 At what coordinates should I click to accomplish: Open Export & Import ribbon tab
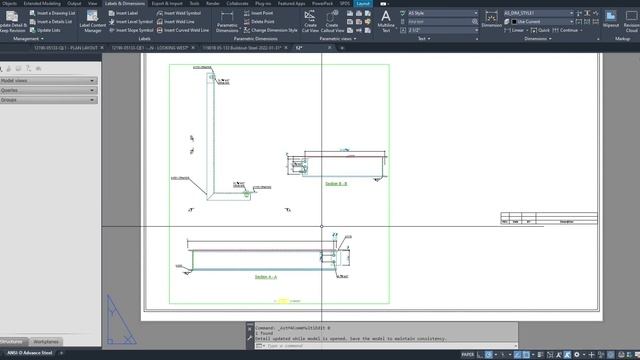[x=167, y=3]
